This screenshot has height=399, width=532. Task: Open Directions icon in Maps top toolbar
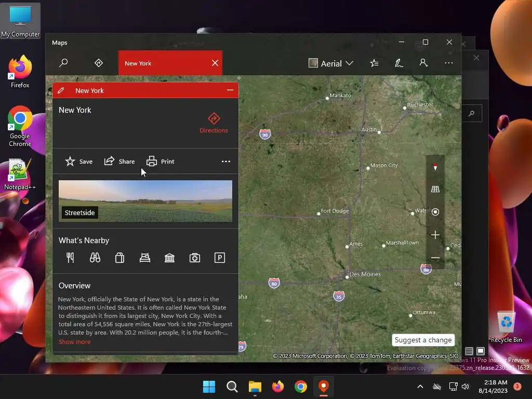point(98,63)
